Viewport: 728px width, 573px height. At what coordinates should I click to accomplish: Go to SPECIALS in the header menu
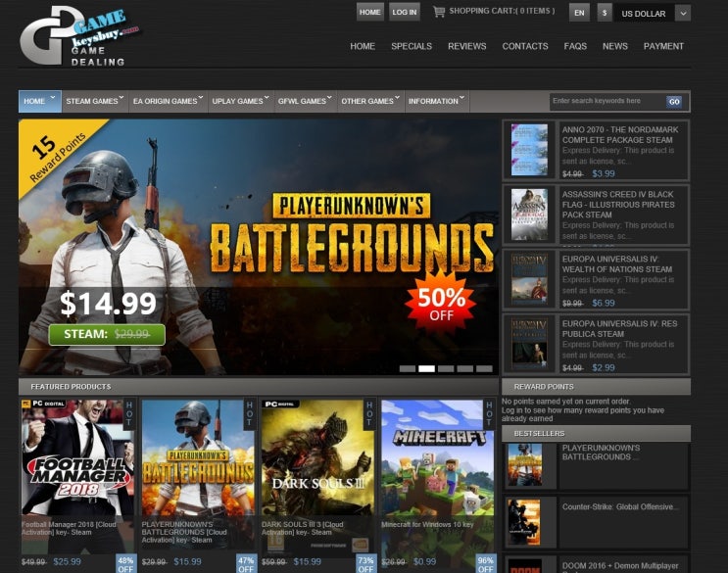[412, 46]
